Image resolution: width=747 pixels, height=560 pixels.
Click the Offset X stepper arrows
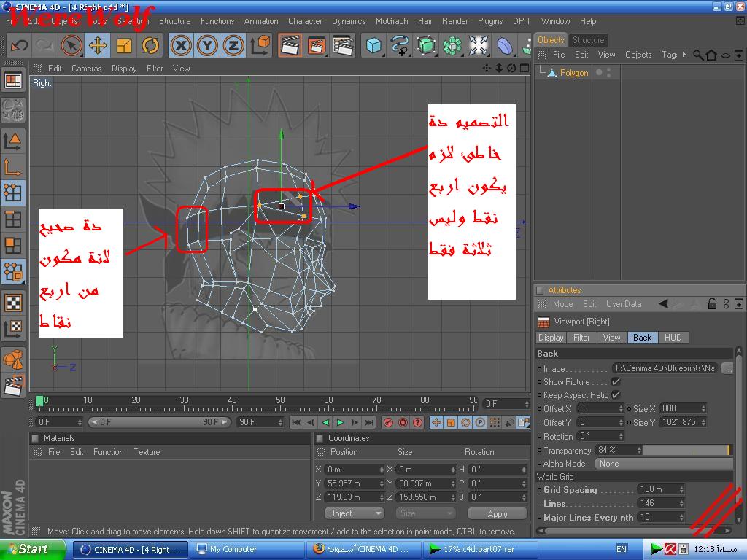tap(621, 408)
